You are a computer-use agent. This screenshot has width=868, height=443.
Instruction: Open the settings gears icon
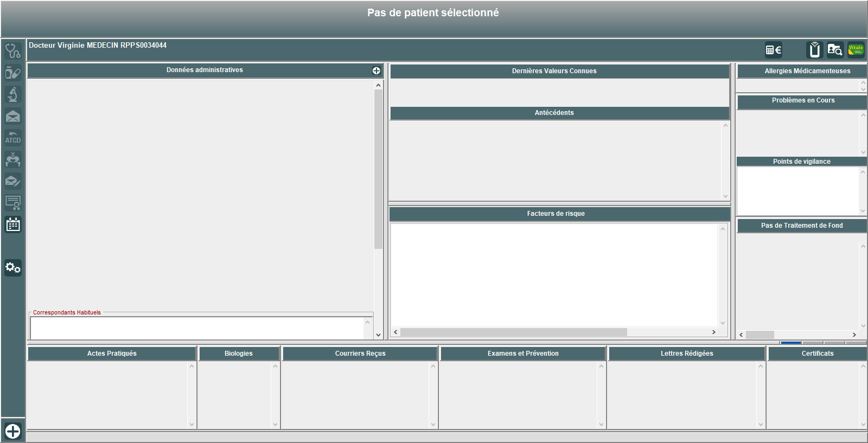point(12,268)
